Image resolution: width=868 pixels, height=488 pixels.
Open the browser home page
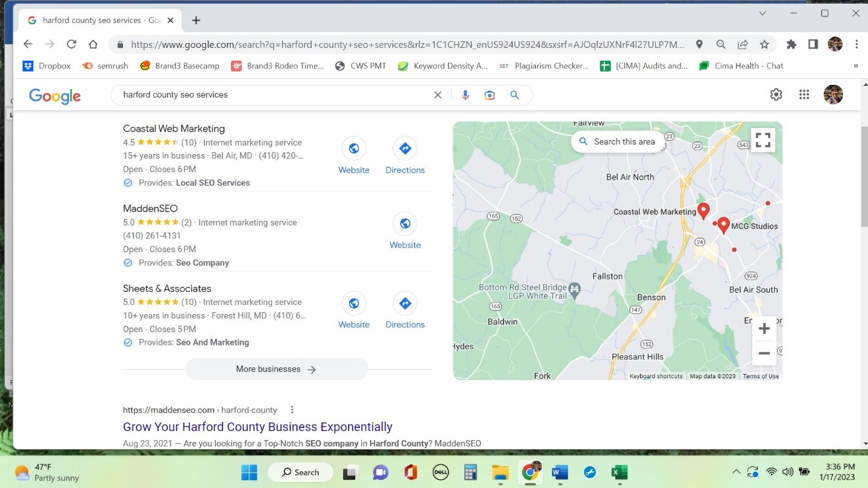coord(93,44)
